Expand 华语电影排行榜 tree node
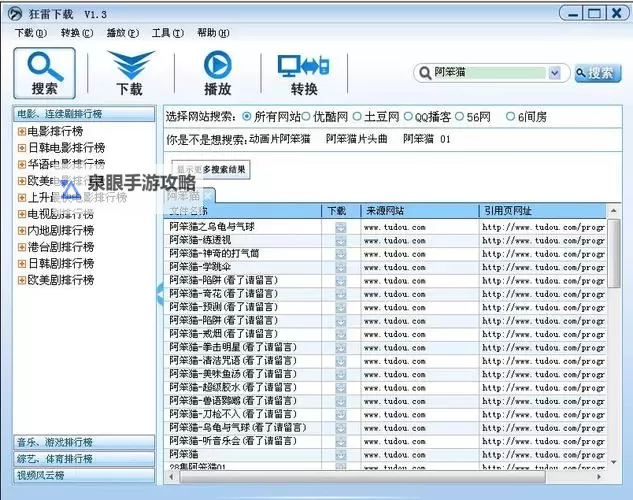Image resolution: width=633 pixels, height=500 pixels. 22,164
